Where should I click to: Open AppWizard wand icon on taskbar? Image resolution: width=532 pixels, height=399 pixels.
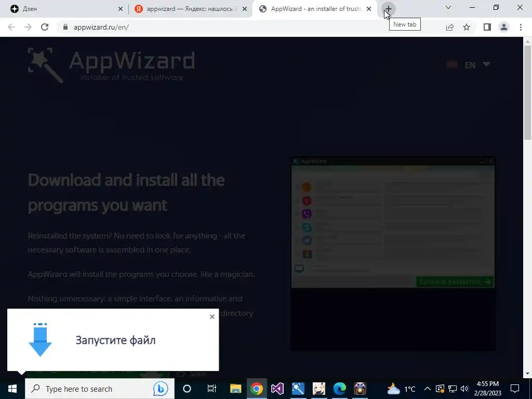click(x=298, y=389)
